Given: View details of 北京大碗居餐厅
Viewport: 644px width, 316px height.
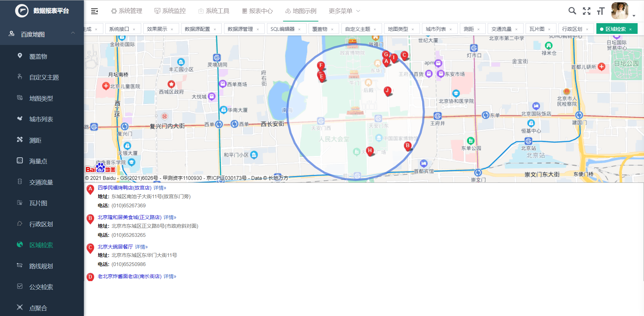Looking at the screenshot, I should 141,247.
